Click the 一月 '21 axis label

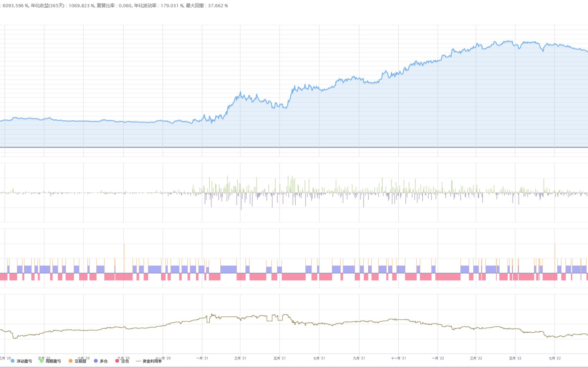(202, 358)
